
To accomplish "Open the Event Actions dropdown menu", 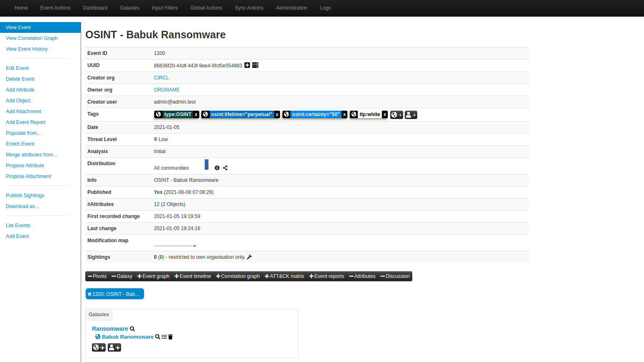I will [55, 8].
